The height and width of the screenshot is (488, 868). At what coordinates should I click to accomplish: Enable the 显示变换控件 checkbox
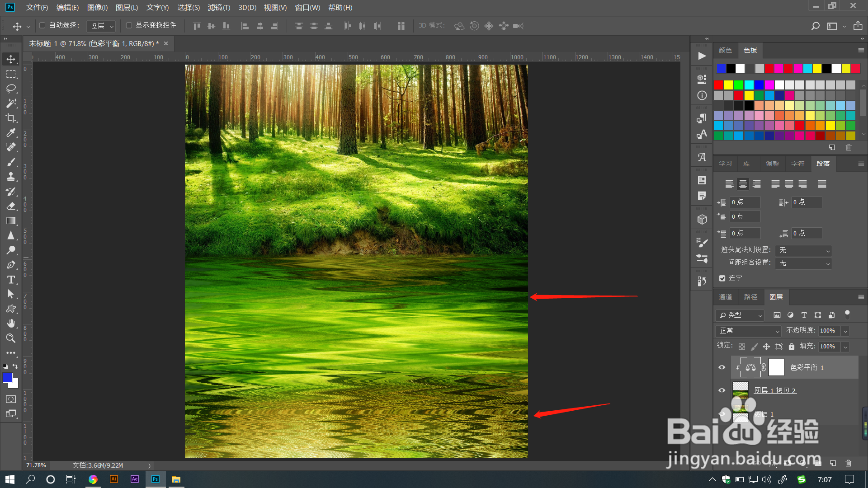point(129,25)
